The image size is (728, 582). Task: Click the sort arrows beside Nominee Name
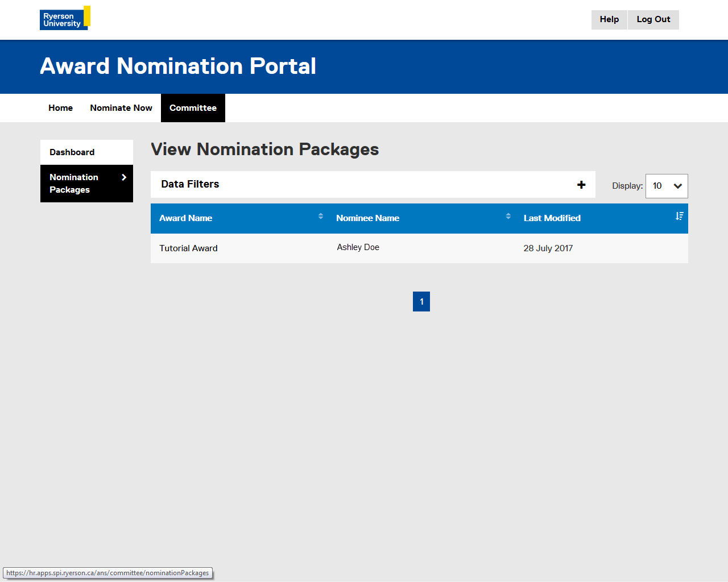(x=508, y=216)
